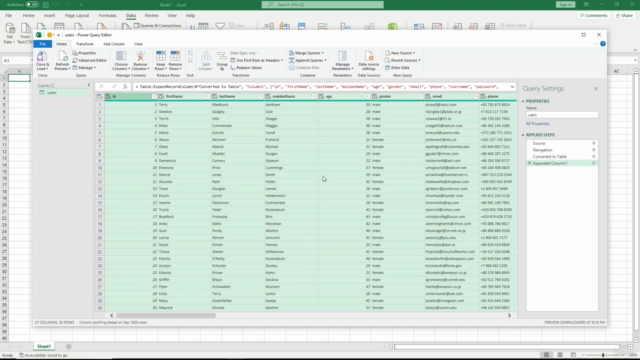The height and width of the screenshot is (360, 640).
Task: Click the Excel zoom slider
Action: click(603, 355)
